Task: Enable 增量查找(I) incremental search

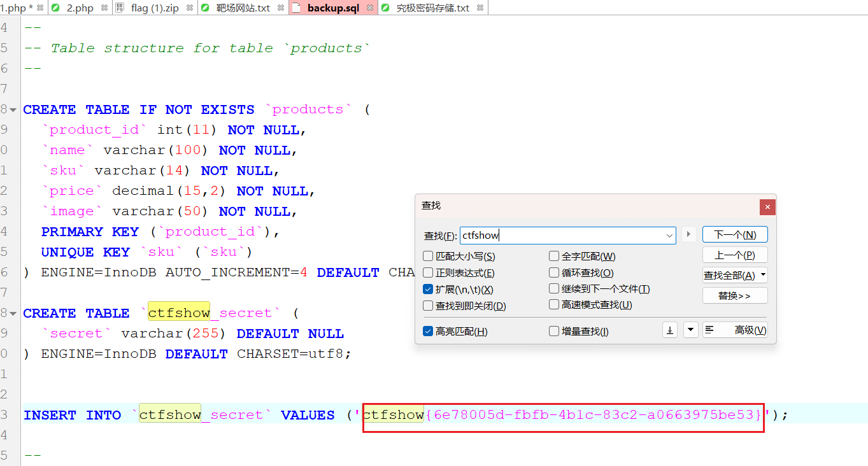Action: coord(579,332)
